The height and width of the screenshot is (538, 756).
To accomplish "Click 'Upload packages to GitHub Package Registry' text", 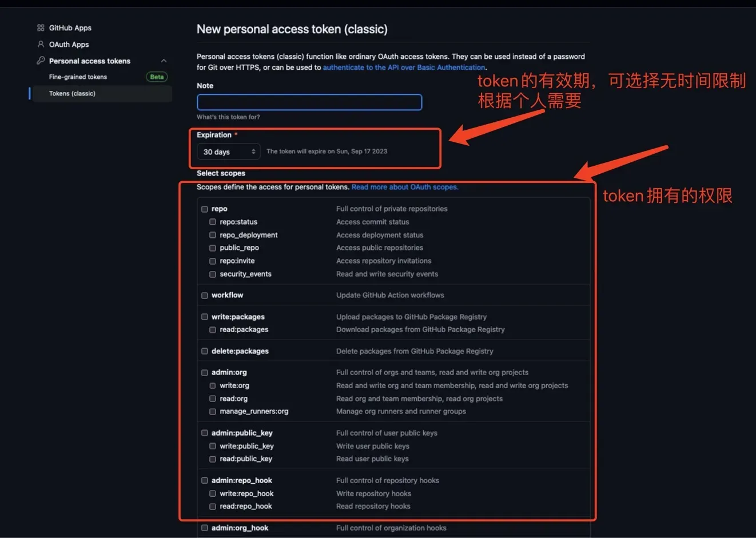I will tap(412, 317).
